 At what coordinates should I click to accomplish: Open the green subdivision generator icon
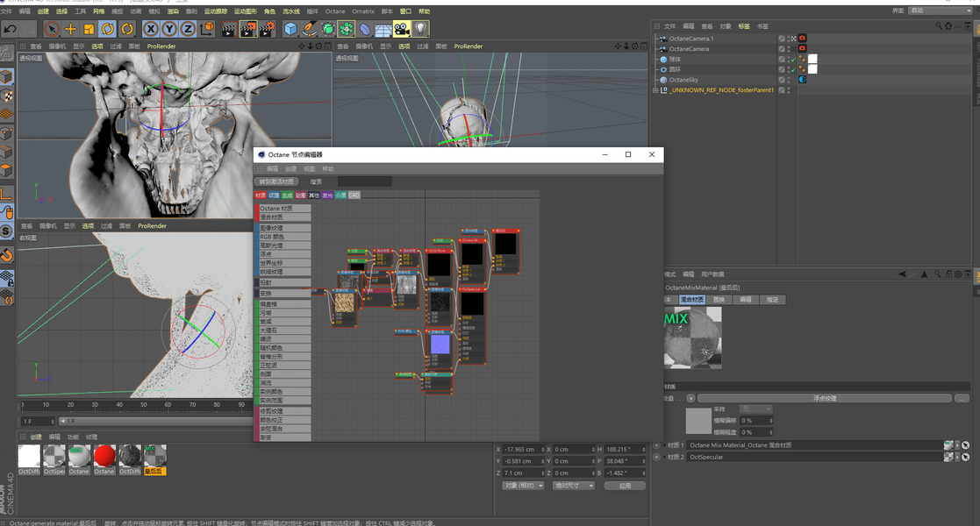pyautogui.click(x=327, y=29)
